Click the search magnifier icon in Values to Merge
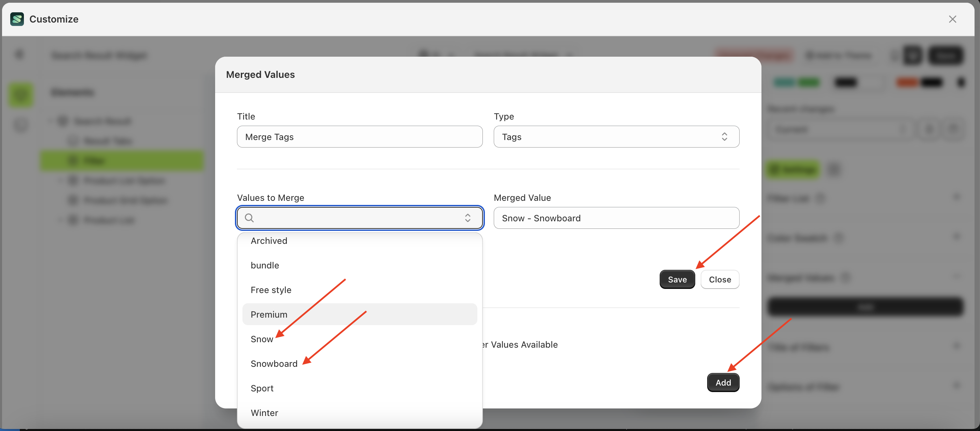This screenshot has height=431, width=980. (249, 218)
